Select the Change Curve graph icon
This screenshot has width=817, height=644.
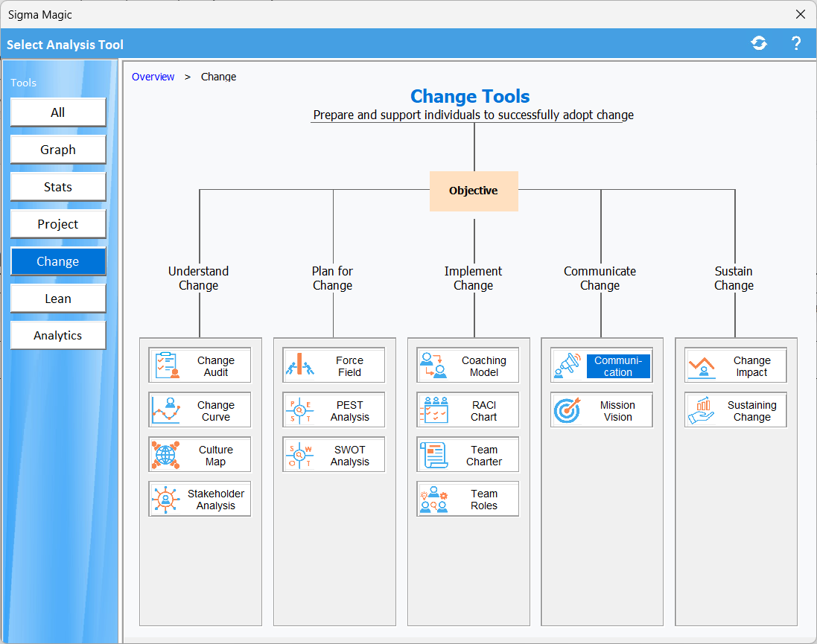click(166, 410)
